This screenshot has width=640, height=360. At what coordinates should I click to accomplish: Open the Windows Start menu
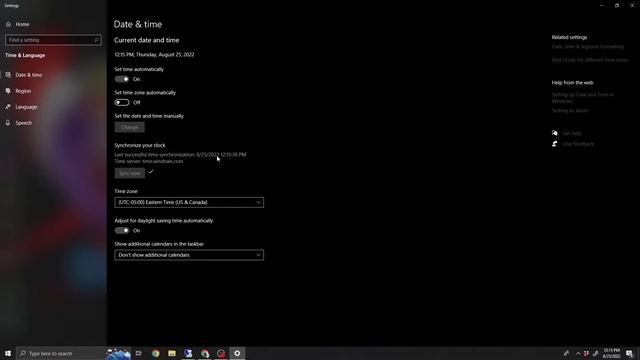[8, 353]
